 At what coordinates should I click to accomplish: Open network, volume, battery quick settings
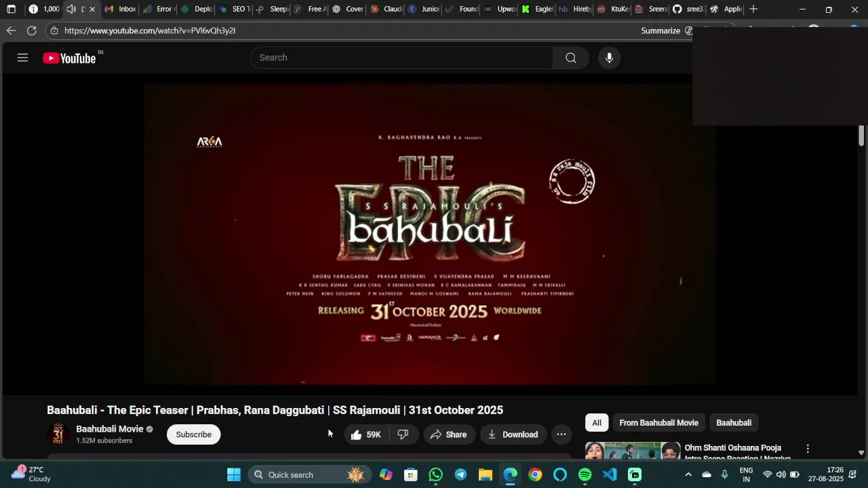pyautogui.click(x=781, y=474)
